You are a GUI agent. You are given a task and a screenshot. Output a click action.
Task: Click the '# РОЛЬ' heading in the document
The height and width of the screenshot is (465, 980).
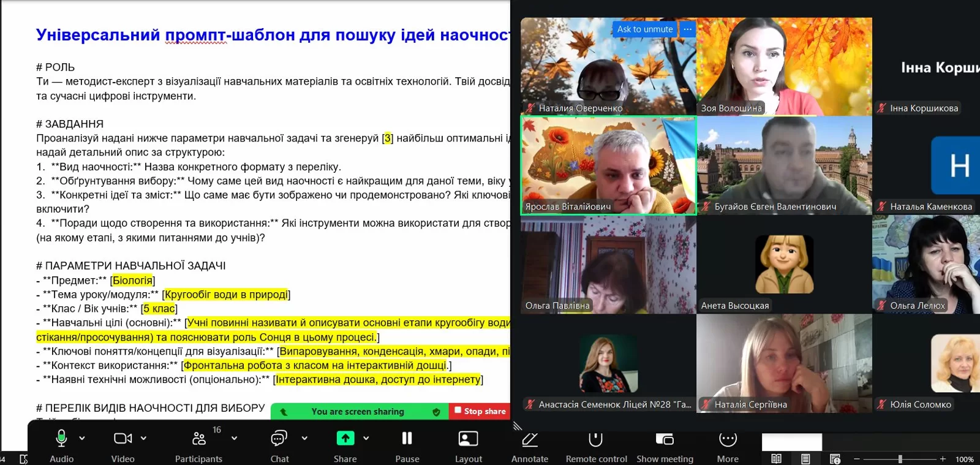pyautogui.click(x=55, y=67)
